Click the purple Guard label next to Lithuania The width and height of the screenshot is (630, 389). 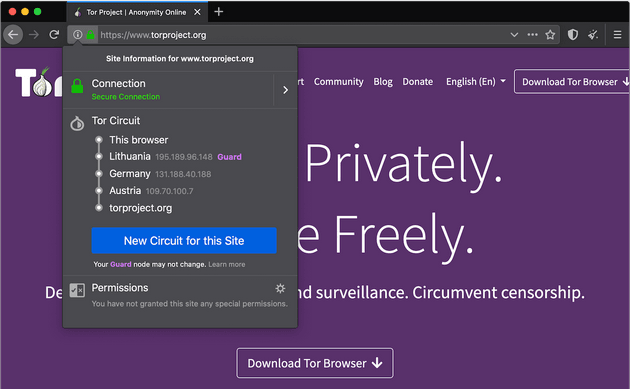[x=229, y=157]
